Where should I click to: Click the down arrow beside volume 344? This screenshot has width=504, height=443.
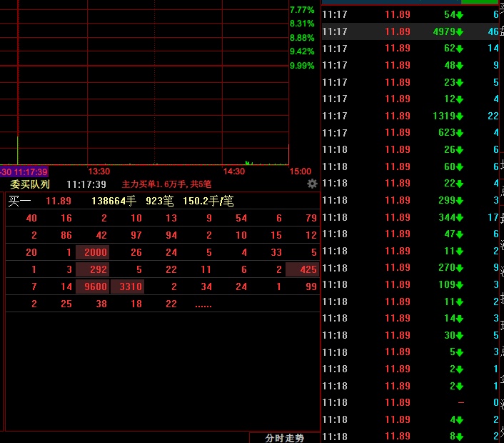(x=460, y=217)
